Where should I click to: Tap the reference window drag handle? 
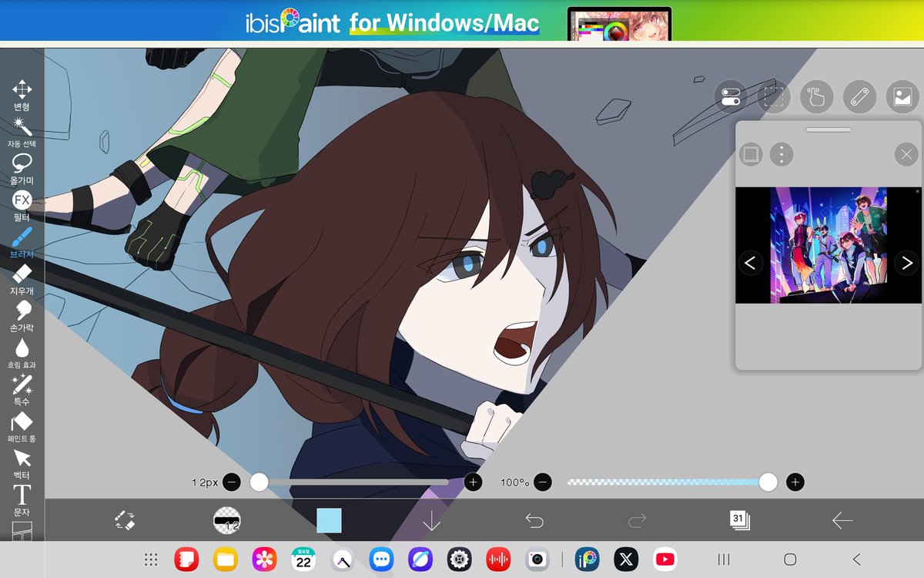[829, 129]
